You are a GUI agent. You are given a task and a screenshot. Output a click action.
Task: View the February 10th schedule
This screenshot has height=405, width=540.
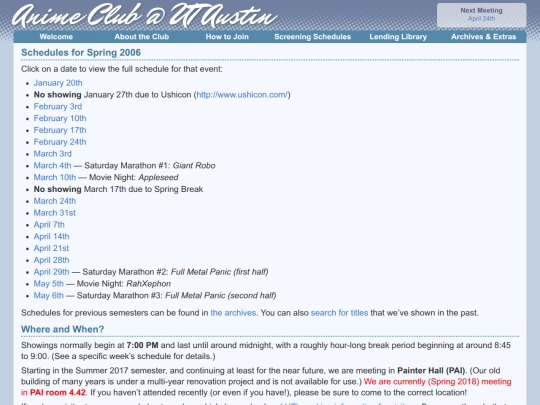60,118
